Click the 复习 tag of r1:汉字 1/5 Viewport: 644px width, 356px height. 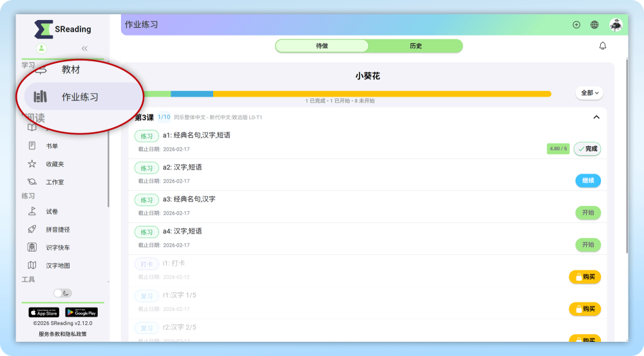point(147,296)
